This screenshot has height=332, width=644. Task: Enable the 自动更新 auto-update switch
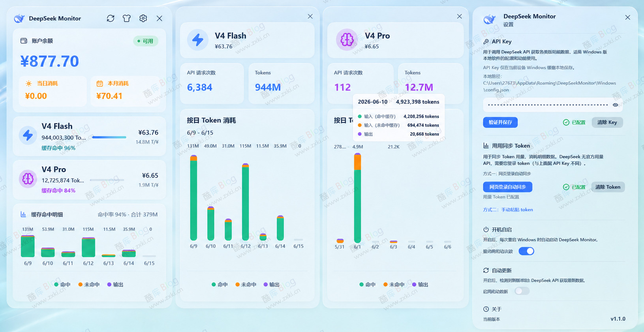pos(522,291)
